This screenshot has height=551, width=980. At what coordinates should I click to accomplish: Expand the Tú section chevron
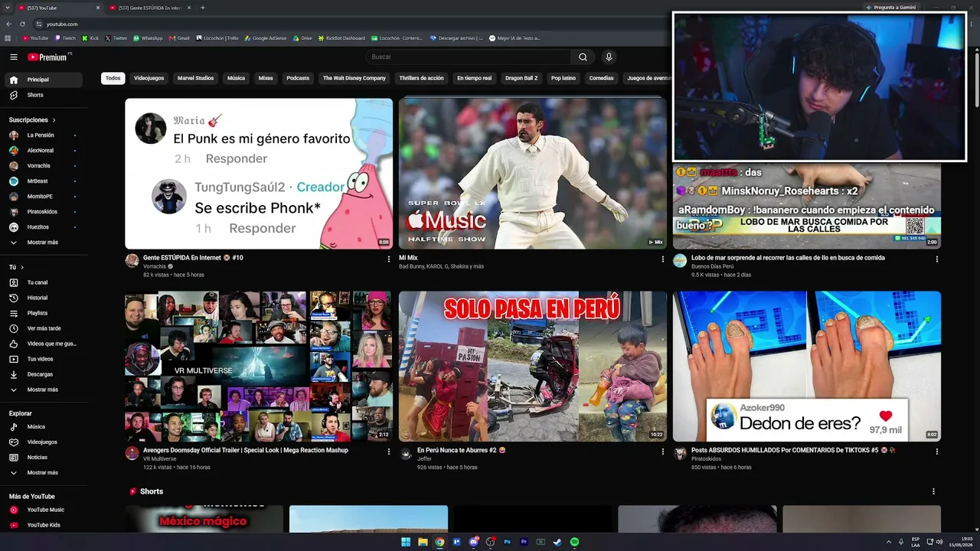[22, 267]
